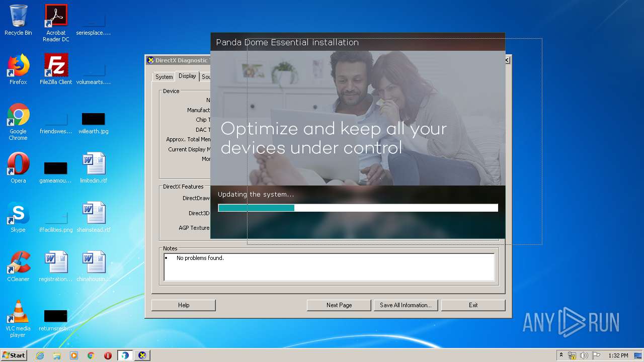Open the media player taskbar icon

point(74,355)
